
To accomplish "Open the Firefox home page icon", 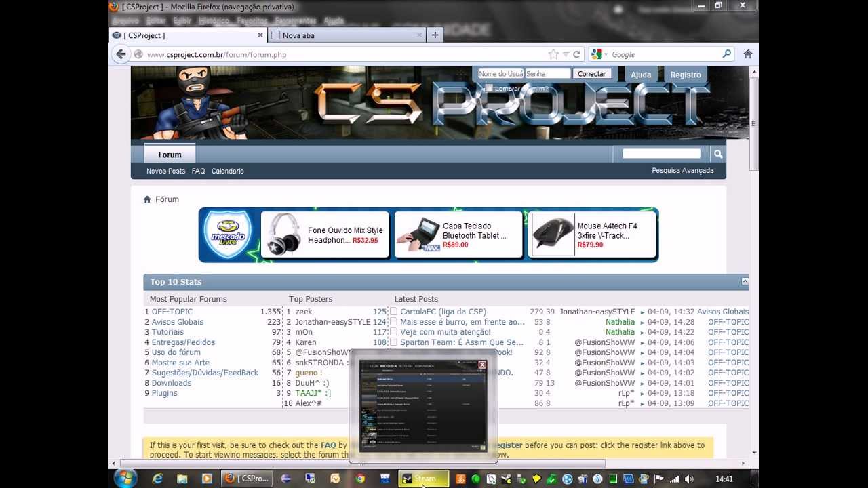I will point(748,54).
